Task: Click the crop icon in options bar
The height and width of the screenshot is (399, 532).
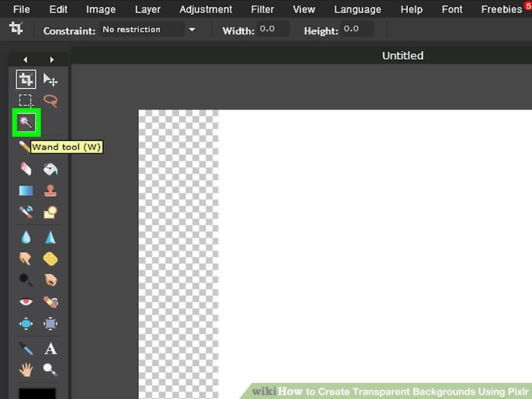Action: point(16,28)
